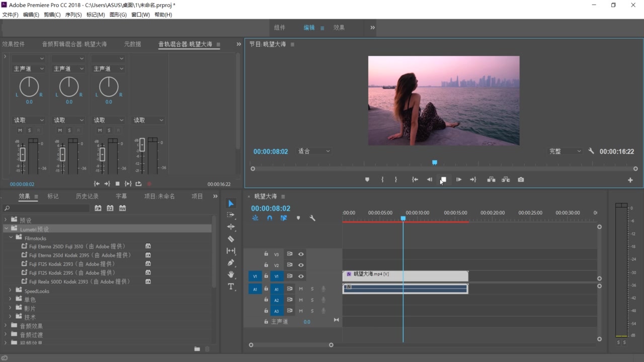This screenshot has height=362, width=644.
Task: Switch to 效果控件 panel tab
Action: pos(13,44)
